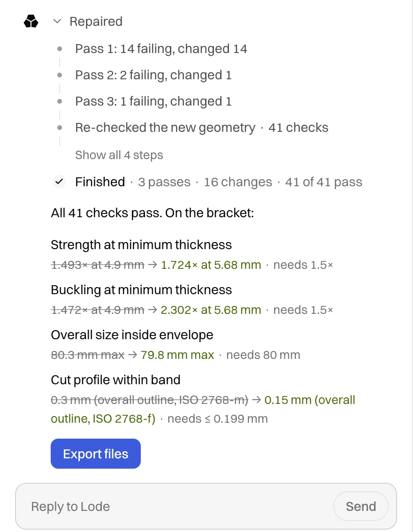Expand Show all 4 steps
The image size is (413, 532).
point(119,155)
